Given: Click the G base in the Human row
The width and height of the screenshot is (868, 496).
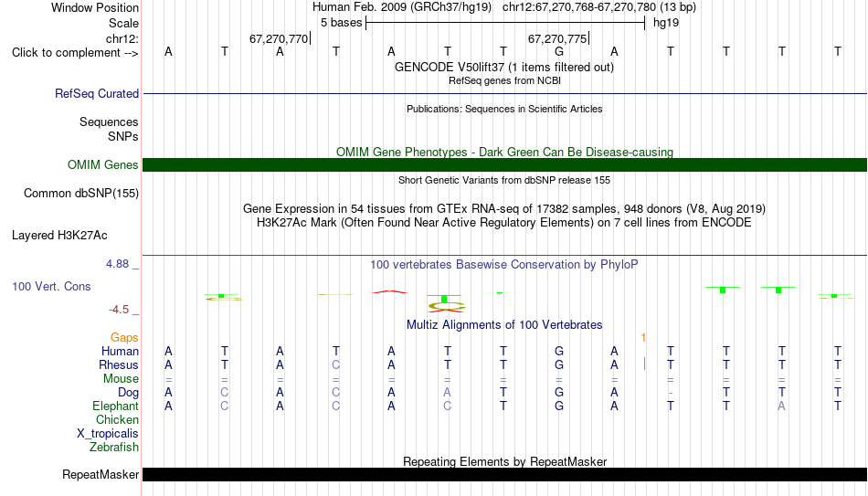Looking at the screenshot, I should coord(559,352).
